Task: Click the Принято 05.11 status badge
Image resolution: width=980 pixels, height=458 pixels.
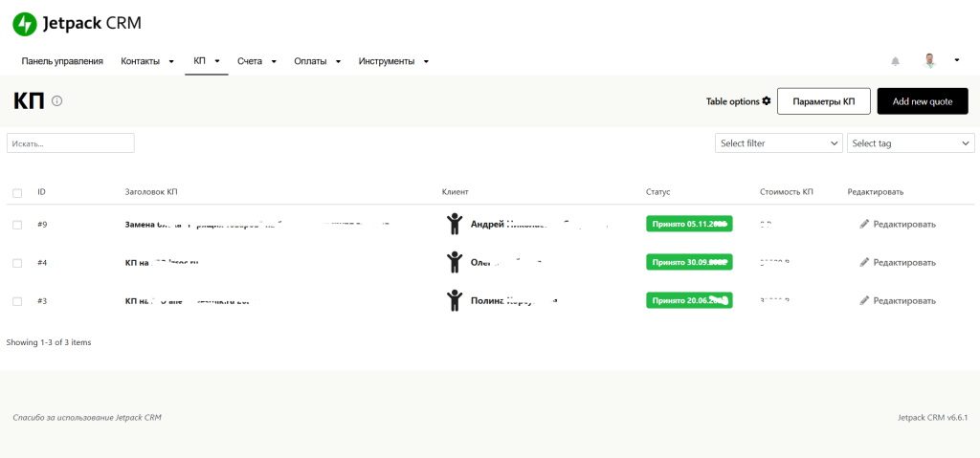Action: (689, 224)
